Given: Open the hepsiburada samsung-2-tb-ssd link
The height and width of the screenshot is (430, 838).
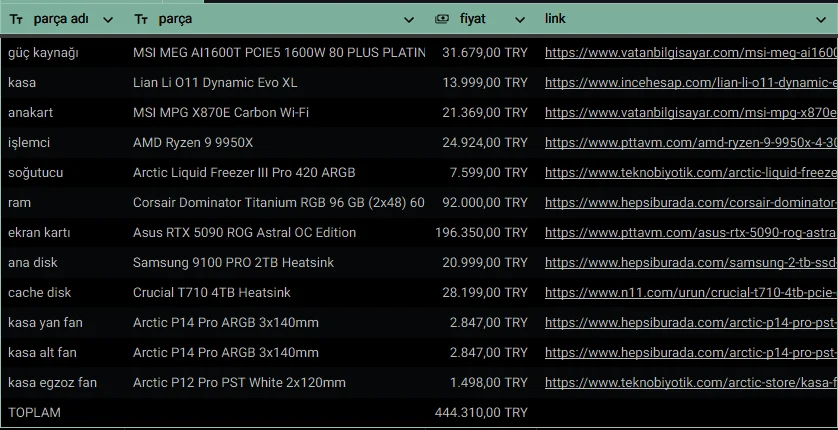Looking at the screenshot, I should point(691,262).
